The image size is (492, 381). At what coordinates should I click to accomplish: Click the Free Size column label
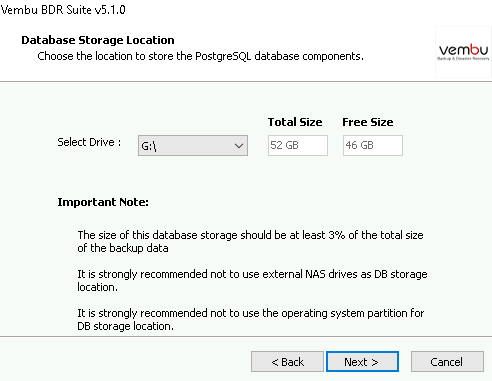pos(368,122)
